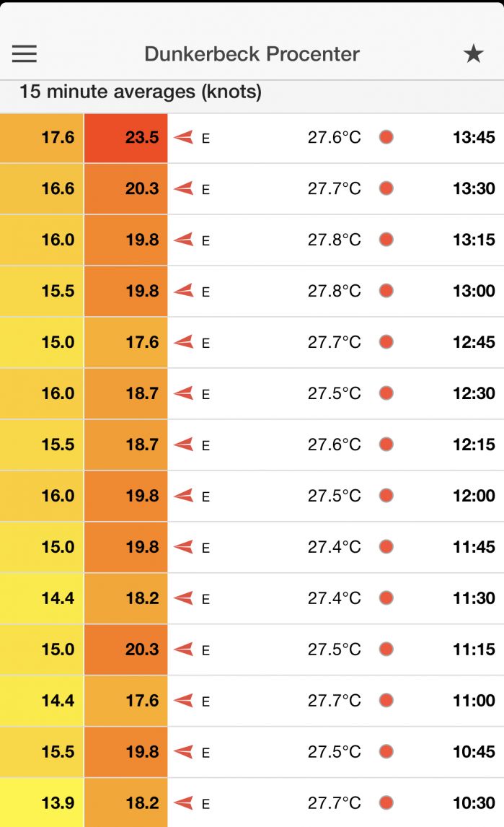504x827 pixels.
Task: Tap the Dunkerbeck Procenter title
Action: pyautogui.click(x=252, y=54)
